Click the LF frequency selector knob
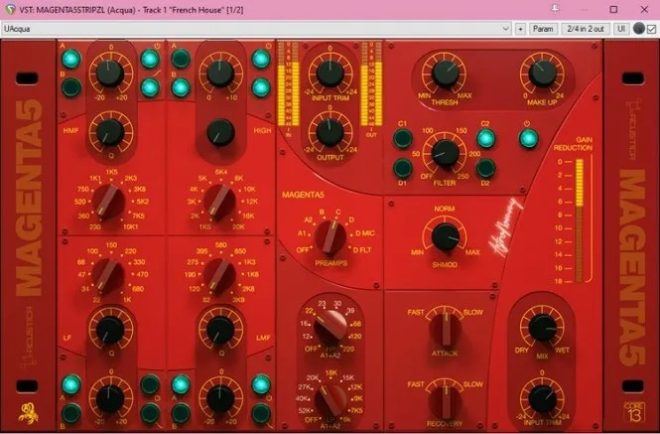The height and width of the screenshot is (434, 660). coord(108,275)
